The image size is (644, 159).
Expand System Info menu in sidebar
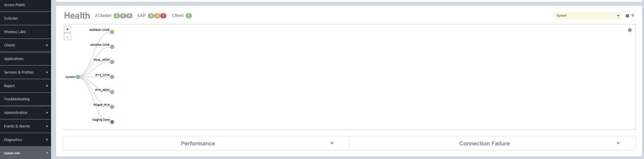tap(25, 153)
